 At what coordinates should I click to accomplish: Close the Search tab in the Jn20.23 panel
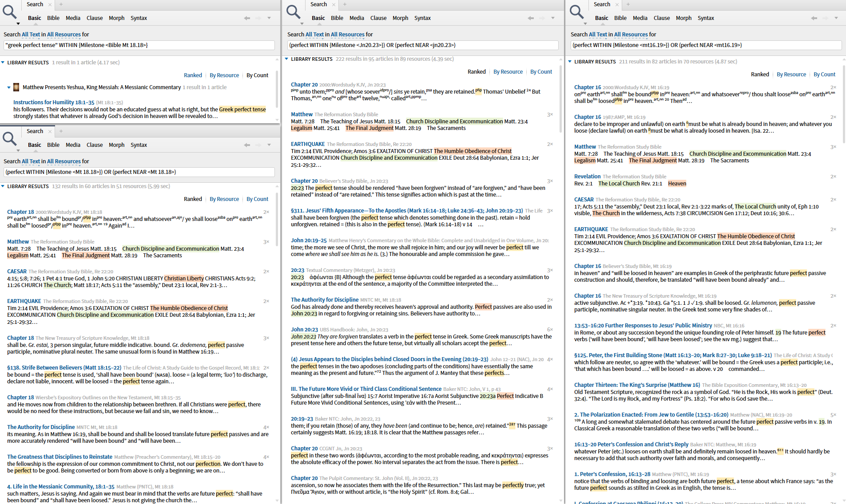(334, 4)
